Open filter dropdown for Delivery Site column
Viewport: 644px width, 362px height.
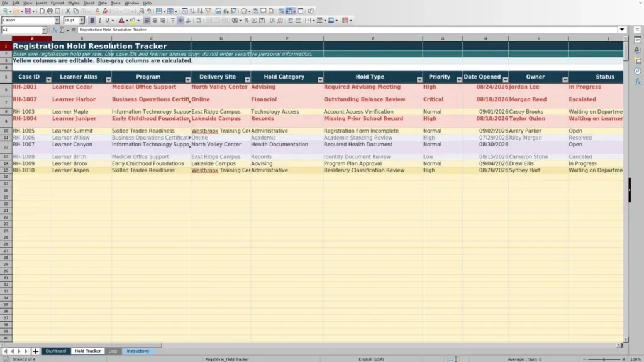pos(247,80)
